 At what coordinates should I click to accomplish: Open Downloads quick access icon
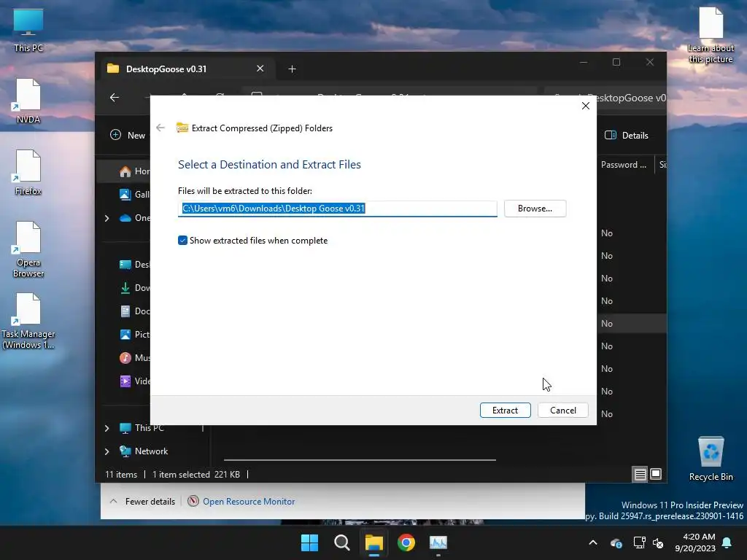pos(125,287)
